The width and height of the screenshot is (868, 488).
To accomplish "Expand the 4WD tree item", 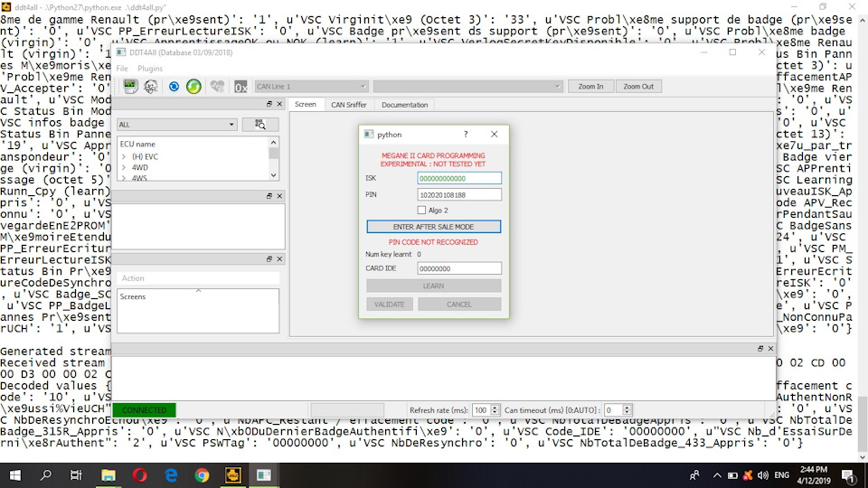I will (x=124, y=167).
